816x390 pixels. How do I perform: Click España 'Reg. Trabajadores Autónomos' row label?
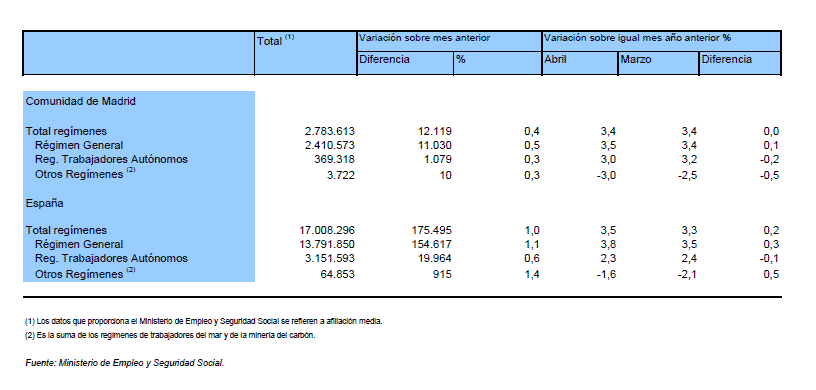(111, 258)
